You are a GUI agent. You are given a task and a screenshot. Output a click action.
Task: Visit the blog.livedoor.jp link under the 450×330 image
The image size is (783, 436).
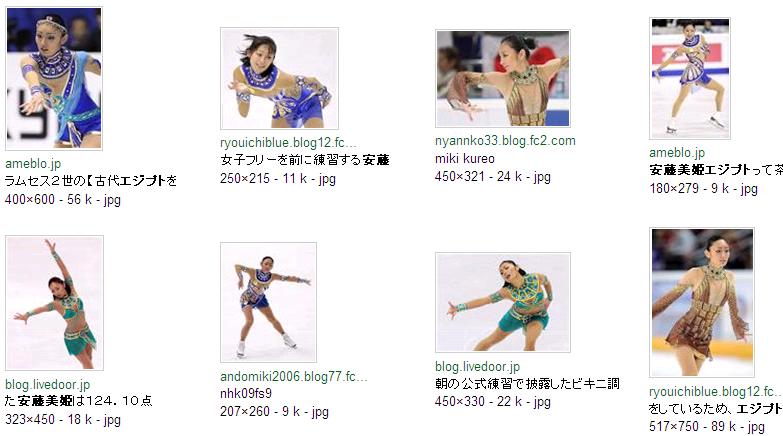tap(477, 367)
